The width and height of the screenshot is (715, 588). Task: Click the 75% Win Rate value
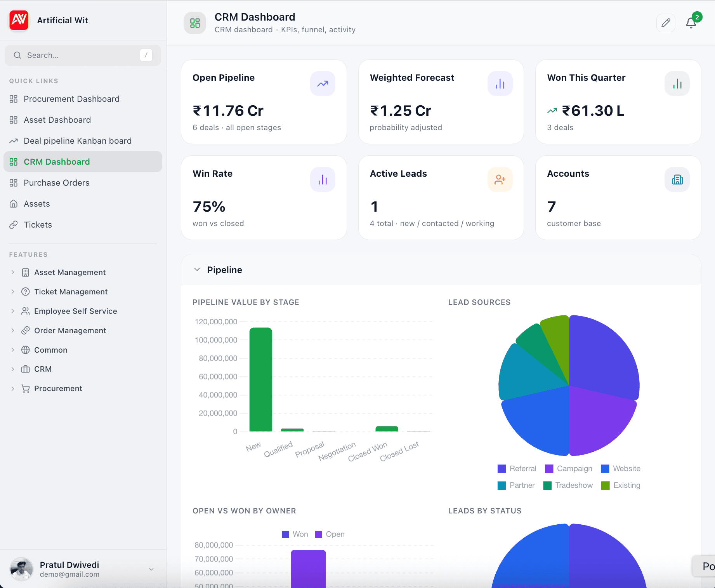point(209,207)
